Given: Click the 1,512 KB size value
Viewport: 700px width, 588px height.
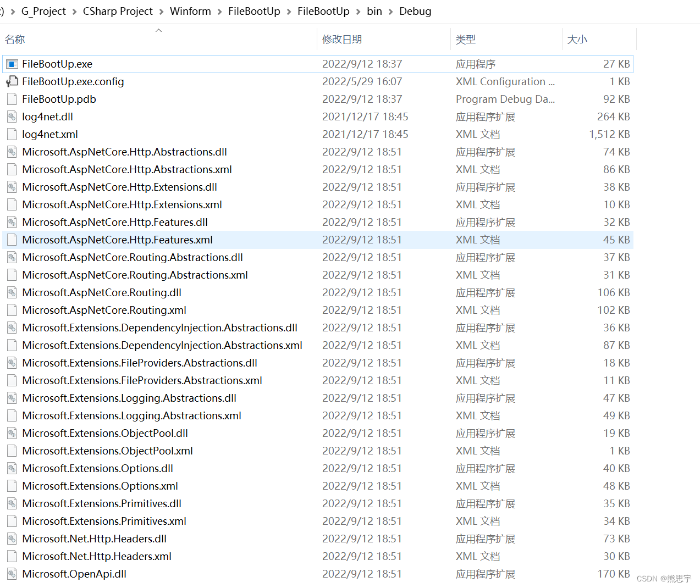Looking at the screenshot, I should point(609,135).
